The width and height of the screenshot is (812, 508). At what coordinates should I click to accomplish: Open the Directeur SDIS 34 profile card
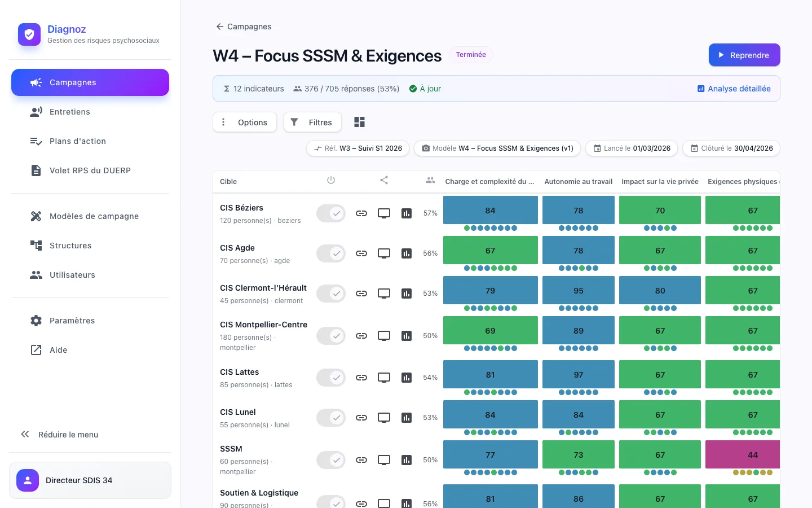click(90, 480)
